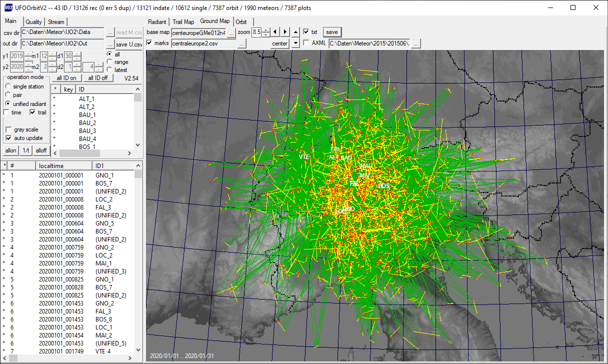Viewport: 608px width, 364px height.
Task: Browse for the base map file
Action: point(231,32)
